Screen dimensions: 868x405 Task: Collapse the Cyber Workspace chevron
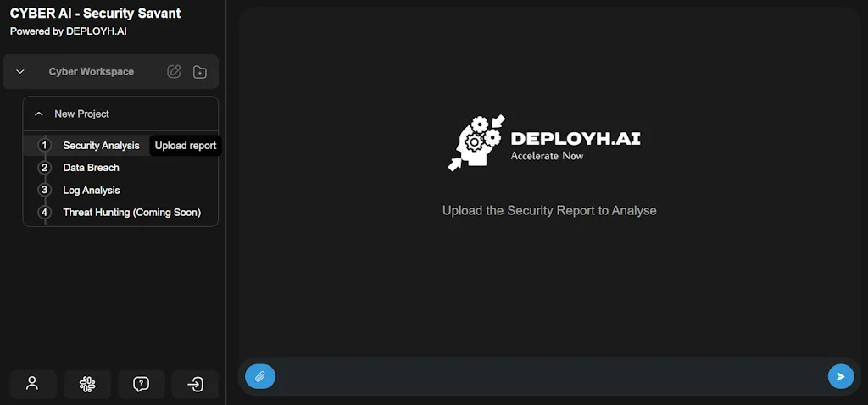pyautogui.click(x=20, y=72)
